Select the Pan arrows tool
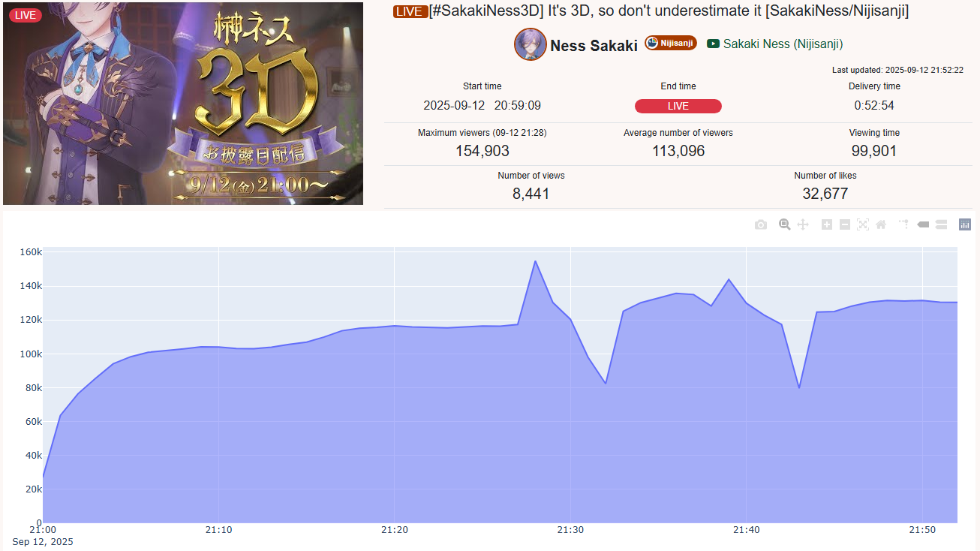Image resolution: width=980 pixels, height=551 pixels. point(803,224)
